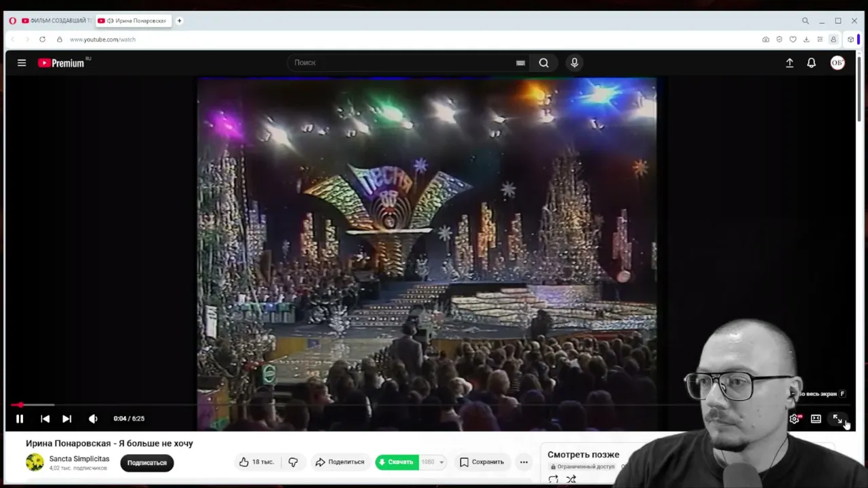Screen dimensions: 868x488
Task: Open the Sancta Simplicitas channel link
Action: tap(79, 459)
